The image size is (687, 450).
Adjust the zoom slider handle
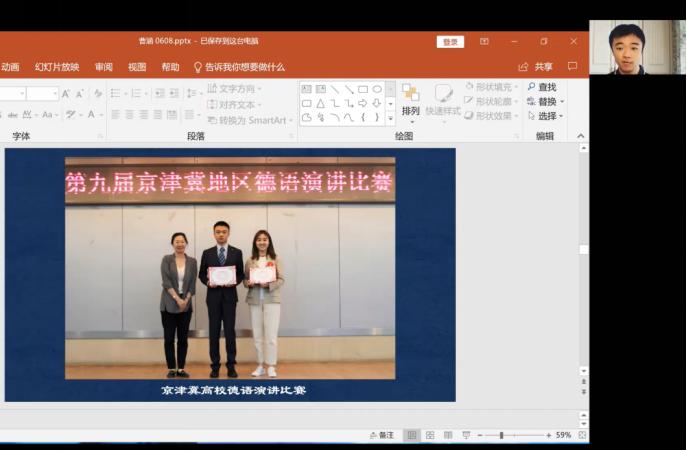tap(501, 436)
